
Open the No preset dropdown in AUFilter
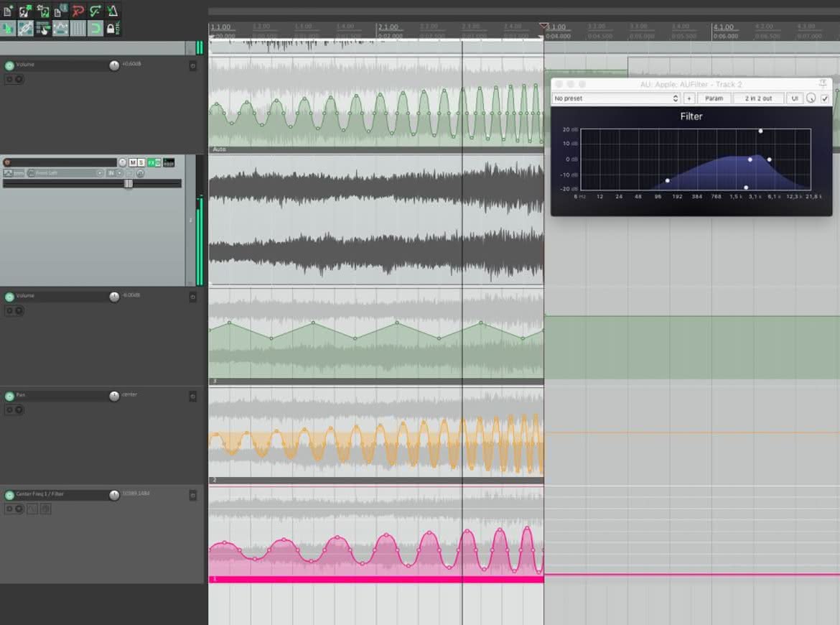[x=616, y=98]
